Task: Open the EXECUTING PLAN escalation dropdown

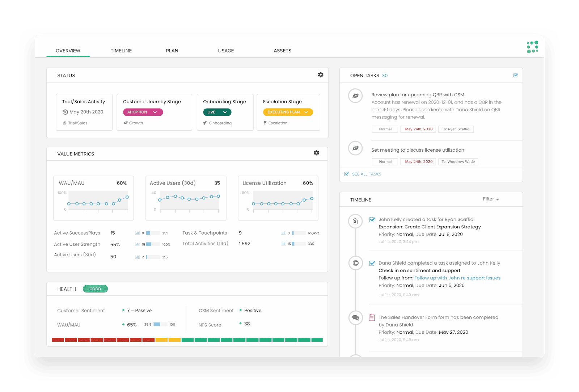Action: [x=288, y=112]
